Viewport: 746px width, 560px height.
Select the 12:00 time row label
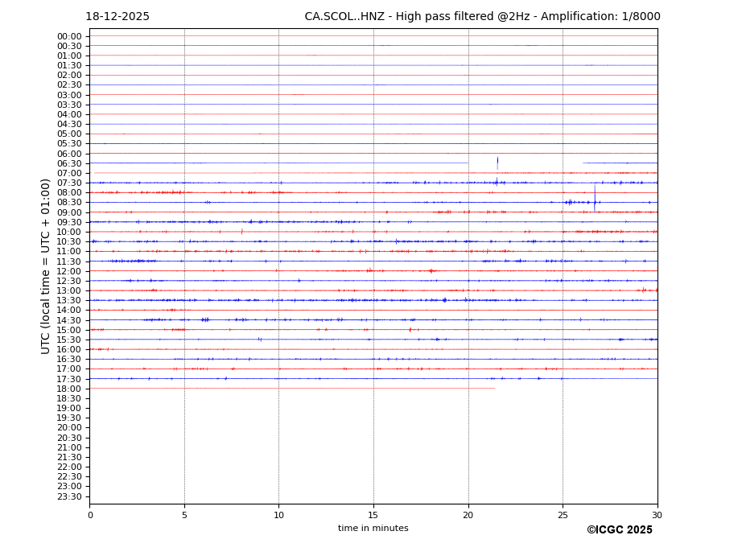(69, 271)
